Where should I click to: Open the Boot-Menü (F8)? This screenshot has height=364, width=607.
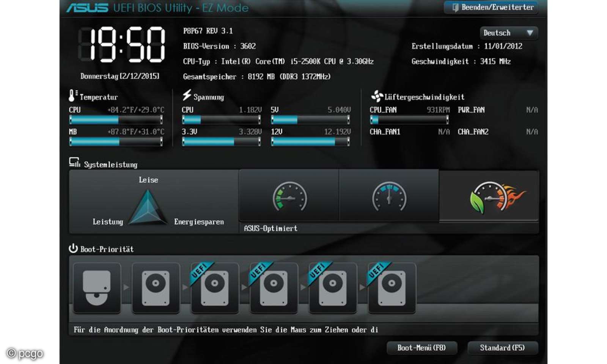[x=422, y=348]
